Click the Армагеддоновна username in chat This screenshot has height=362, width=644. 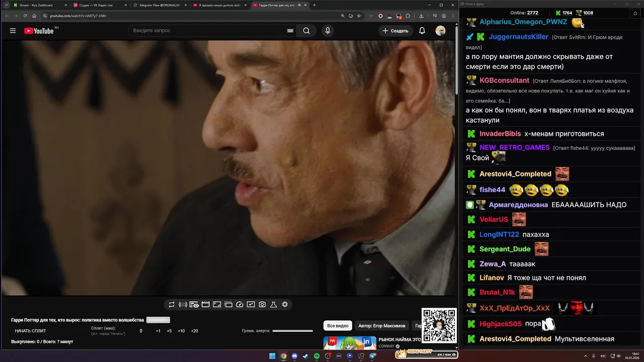[x=518, y=205]
